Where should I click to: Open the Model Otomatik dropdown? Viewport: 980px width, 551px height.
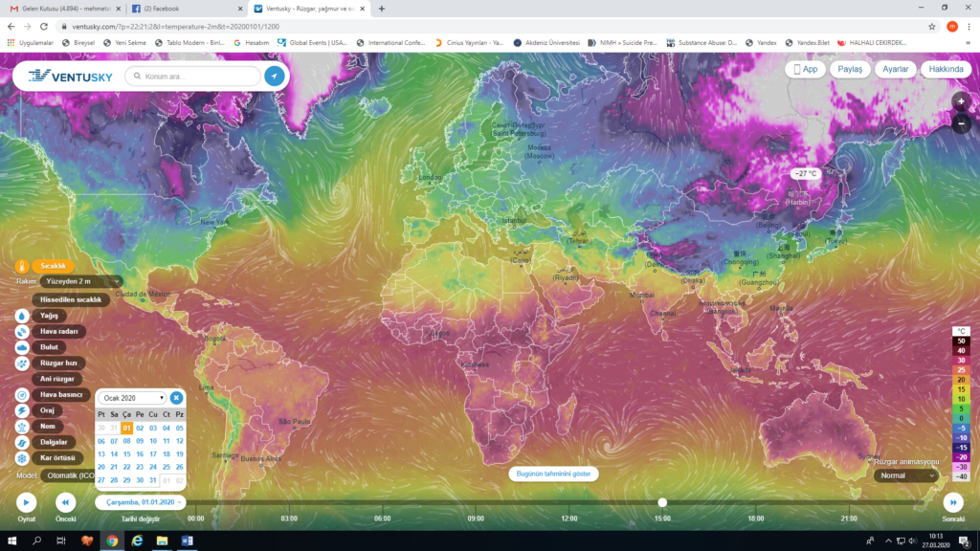69,475
